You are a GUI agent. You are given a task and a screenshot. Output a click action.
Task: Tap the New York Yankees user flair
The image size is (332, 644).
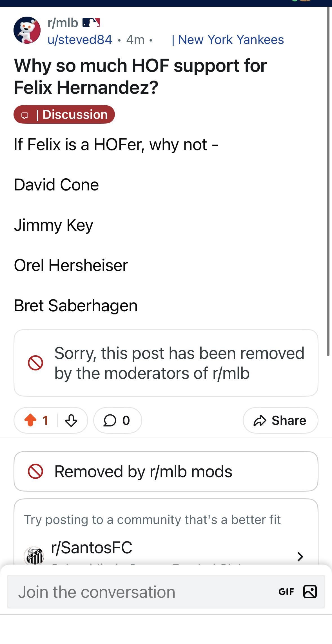click(x=228, y=40)
